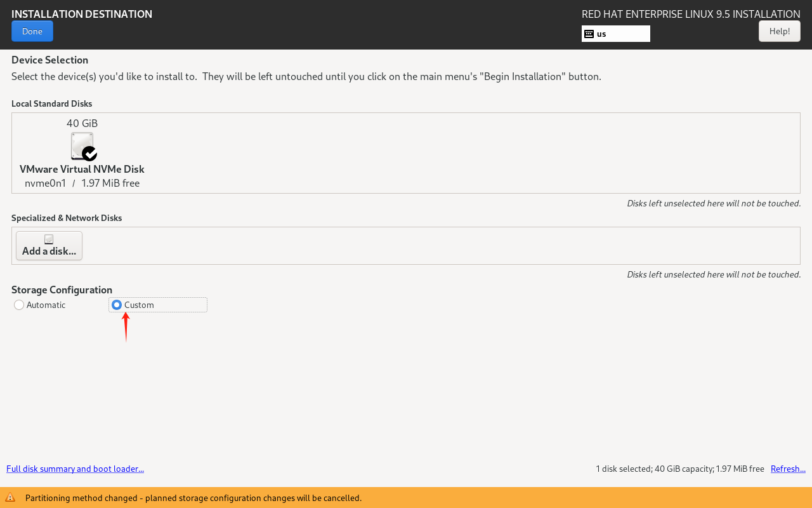
Task: Click the warning triangle icon in notification bar
Action: click(10, 497)
